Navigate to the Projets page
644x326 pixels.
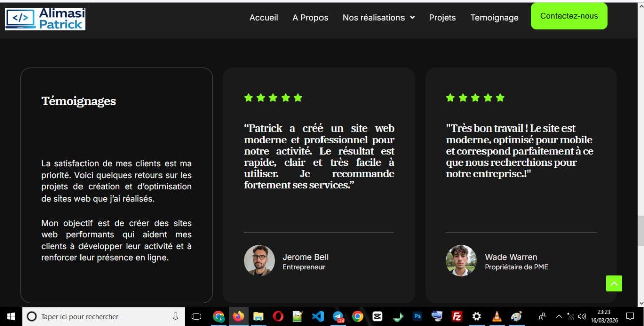(x=442, y=18)
